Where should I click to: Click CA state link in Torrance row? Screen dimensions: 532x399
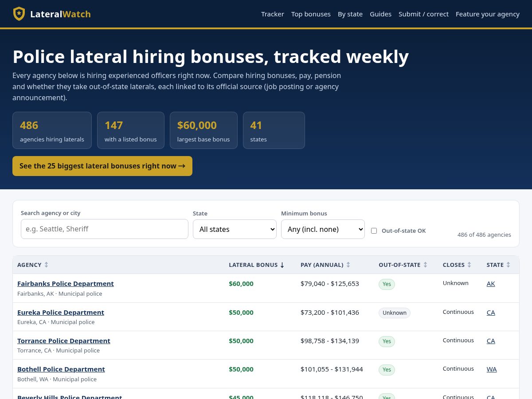491,340
